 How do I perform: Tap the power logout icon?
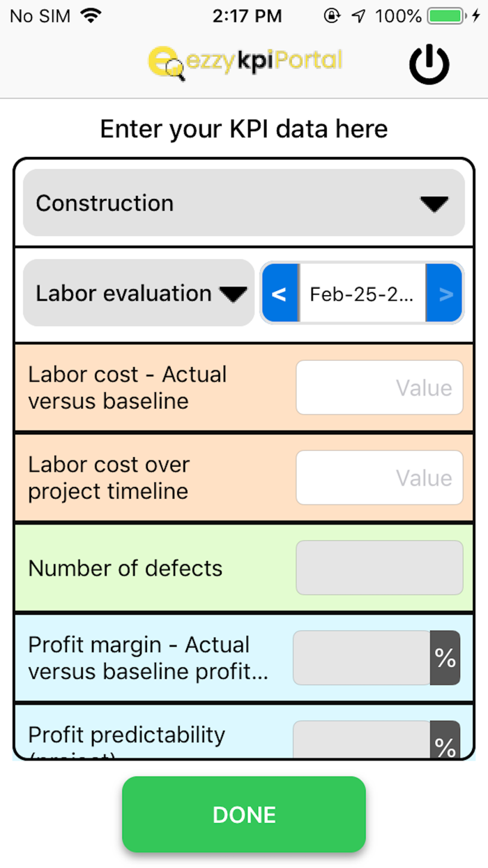(x=429, y=63)
